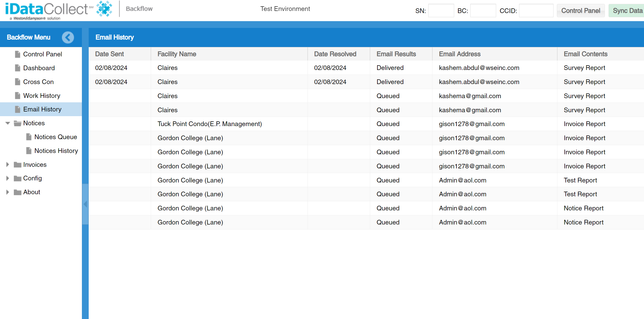Click the Email History panel title
This screenshot has height=319, width=644.
click(x=115, y=37)
